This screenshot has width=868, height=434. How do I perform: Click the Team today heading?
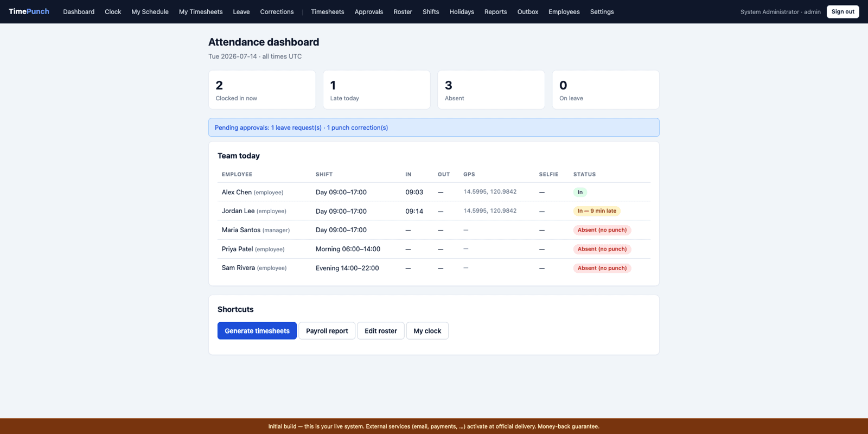tap(239, 156)
